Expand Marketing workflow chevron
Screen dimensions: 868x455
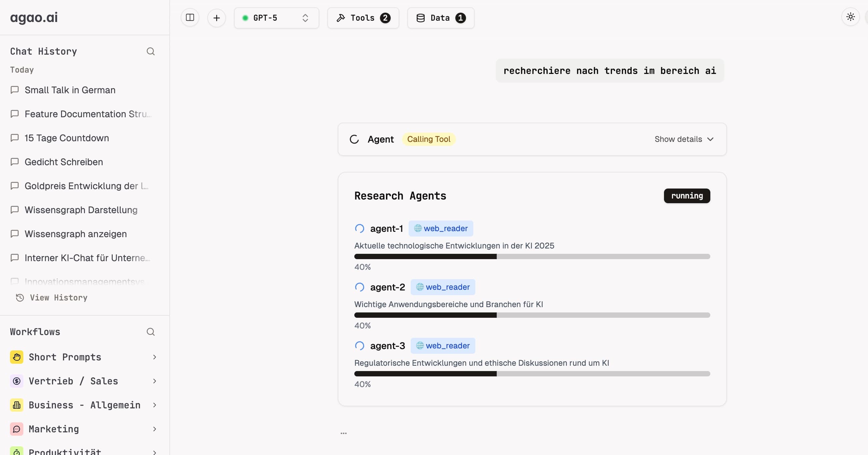click(155, 429)
